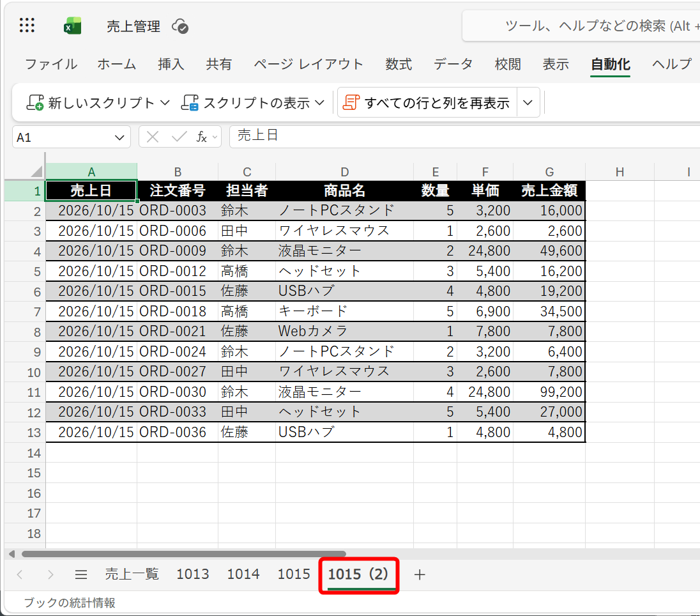
Task: Open the ヘルプ tab
Action: pyautogui.click(x=672, y=65)
